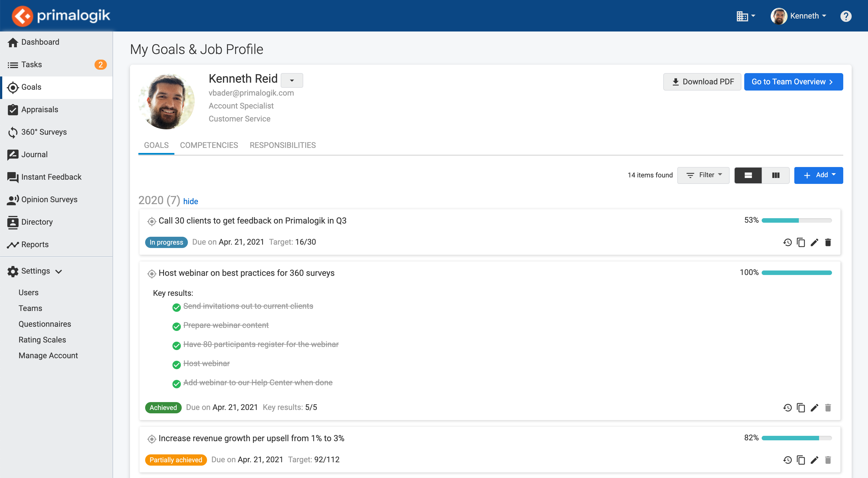This screenshot has width=868, height=478.
Task: Open the Responsibilities tab
Action: coord(282,145)
